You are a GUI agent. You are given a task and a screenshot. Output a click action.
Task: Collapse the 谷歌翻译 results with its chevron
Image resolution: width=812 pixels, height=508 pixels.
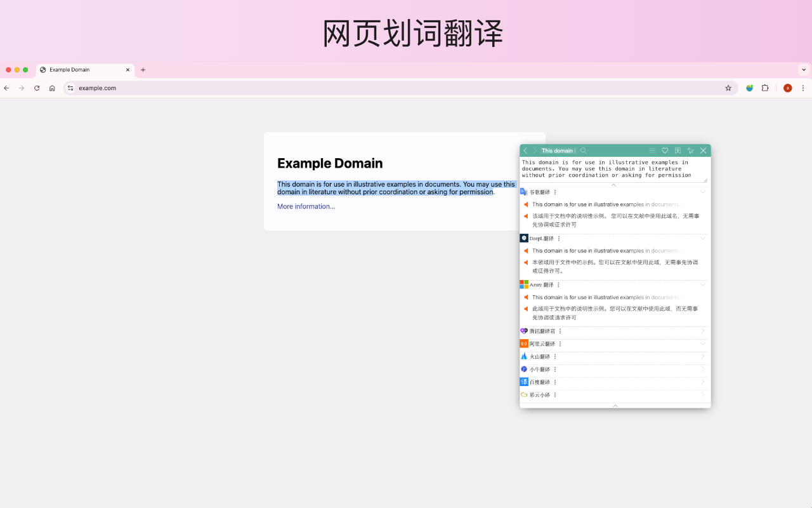(x=703, y=192)
